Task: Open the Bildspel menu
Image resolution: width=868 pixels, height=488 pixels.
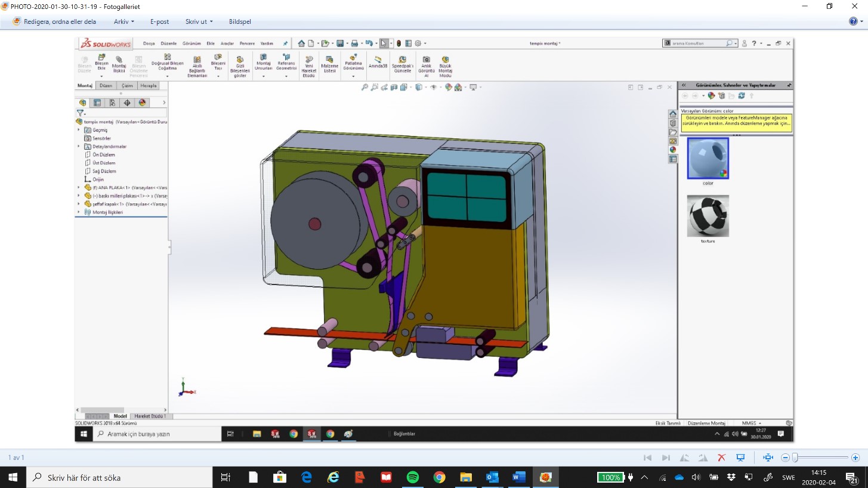Action: 239,21
